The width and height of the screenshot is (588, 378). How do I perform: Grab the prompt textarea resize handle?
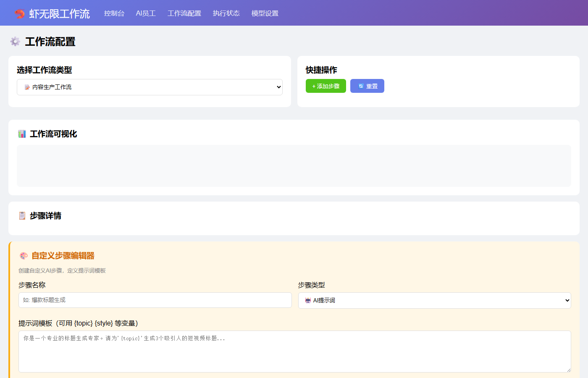(569, 370)
